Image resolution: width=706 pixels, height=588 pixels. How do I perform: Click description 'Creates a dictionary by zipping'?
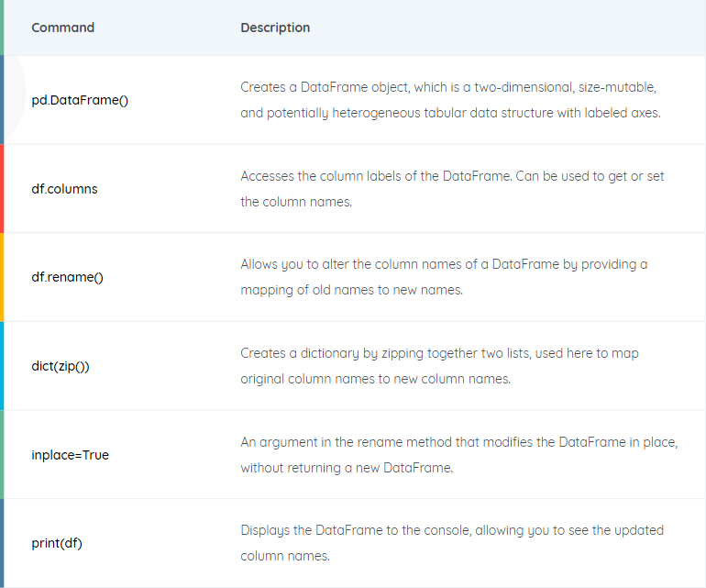[439, 366]
